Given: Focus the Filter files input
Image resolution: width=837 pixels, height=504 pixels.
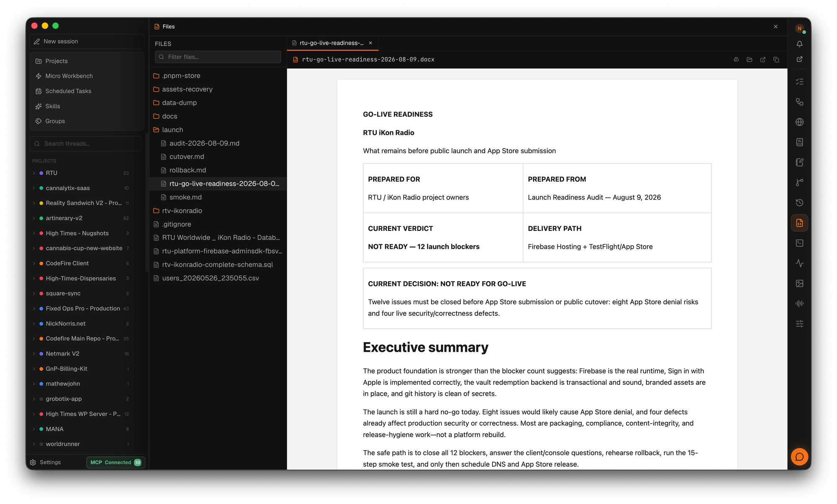Looking at the screenshot, I should [218, 57].
